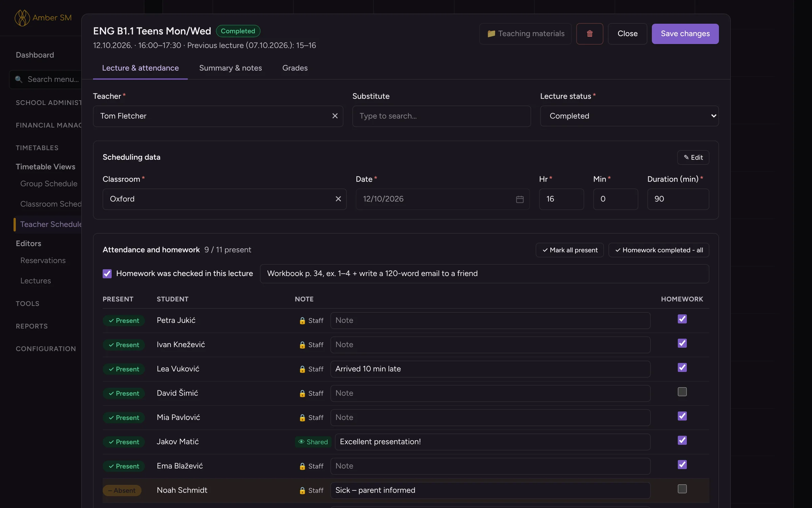This screenshot has width=812, height=508.
Task: Click the homework assignment text field
Action: coord(484,273)
